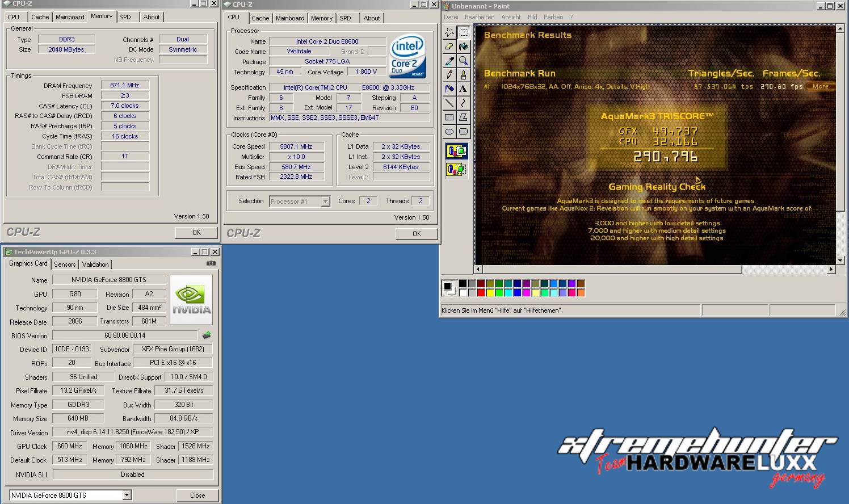Pick the white swatch in the Paint palette
This screenshot has height=504, width=849.
coord(463,293)
